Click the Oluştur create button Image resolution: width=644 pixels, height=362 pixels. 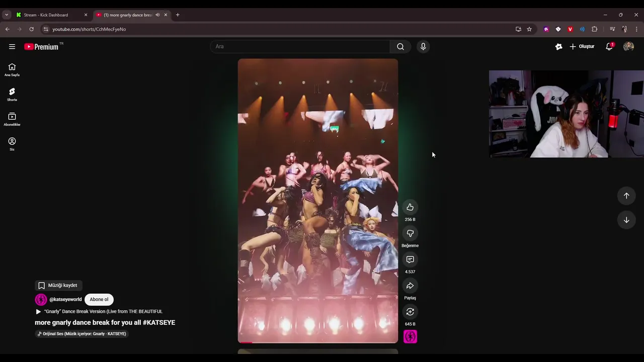[582, 46]
